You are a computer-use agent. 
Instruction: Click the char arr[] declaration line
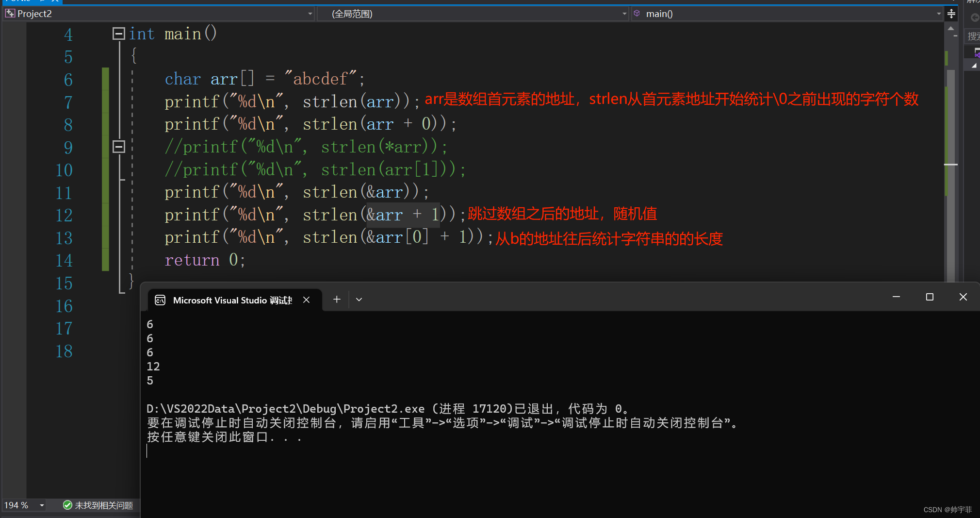coord(264,79)
